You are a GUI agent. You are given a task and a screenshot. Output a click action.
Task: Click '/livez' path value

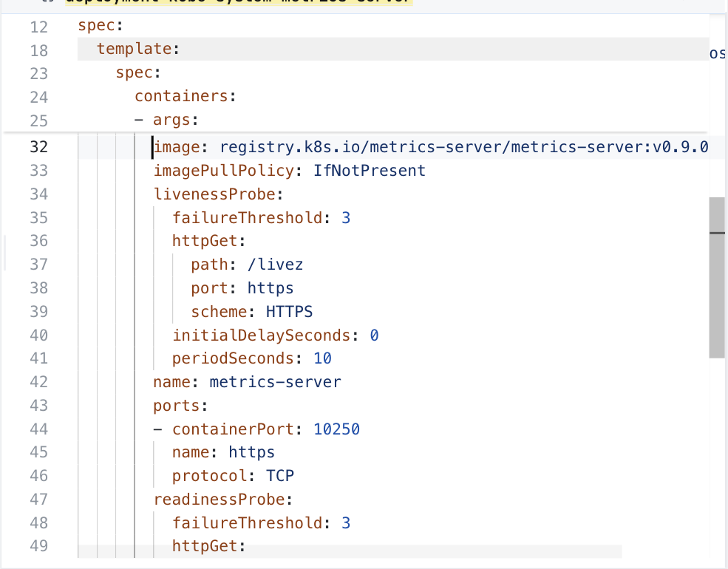tap(275, 265)
